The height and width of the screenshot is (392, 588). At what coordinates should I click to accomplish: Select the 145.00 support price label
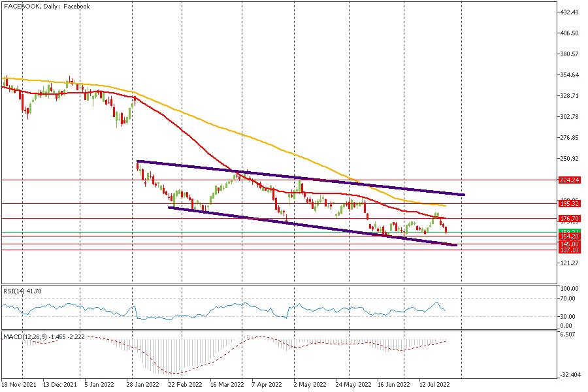click(x=570, y=244)
